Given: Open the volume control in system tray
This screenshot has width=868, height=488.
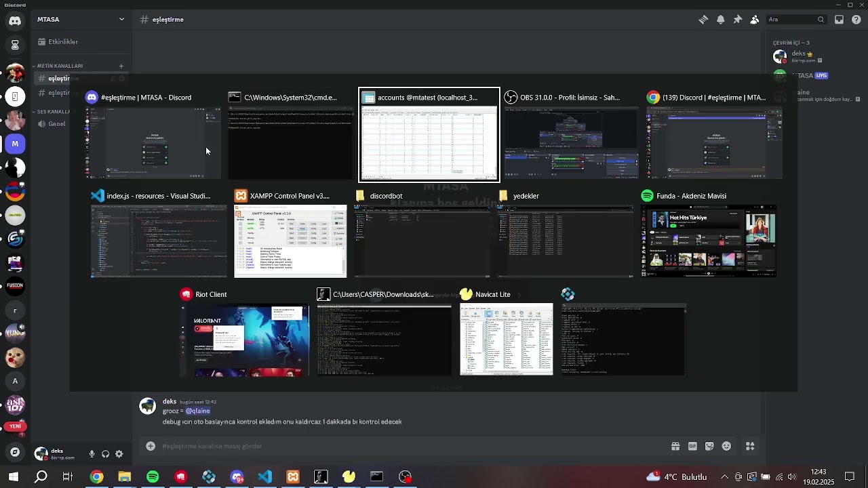Looking at the screenshot, I should pos(791,477).
